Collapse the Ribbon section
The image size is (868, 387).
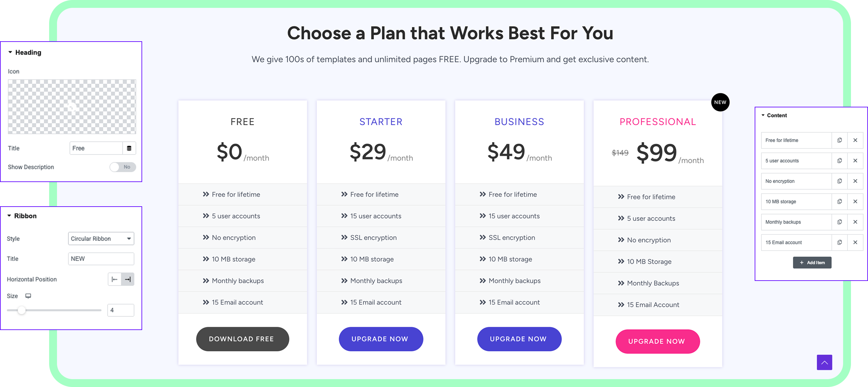tap(9, 216)
